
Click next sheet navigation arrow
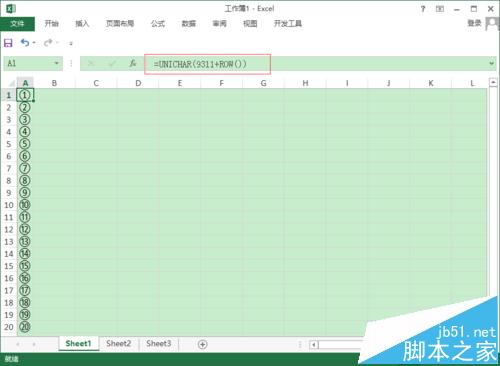34,344
